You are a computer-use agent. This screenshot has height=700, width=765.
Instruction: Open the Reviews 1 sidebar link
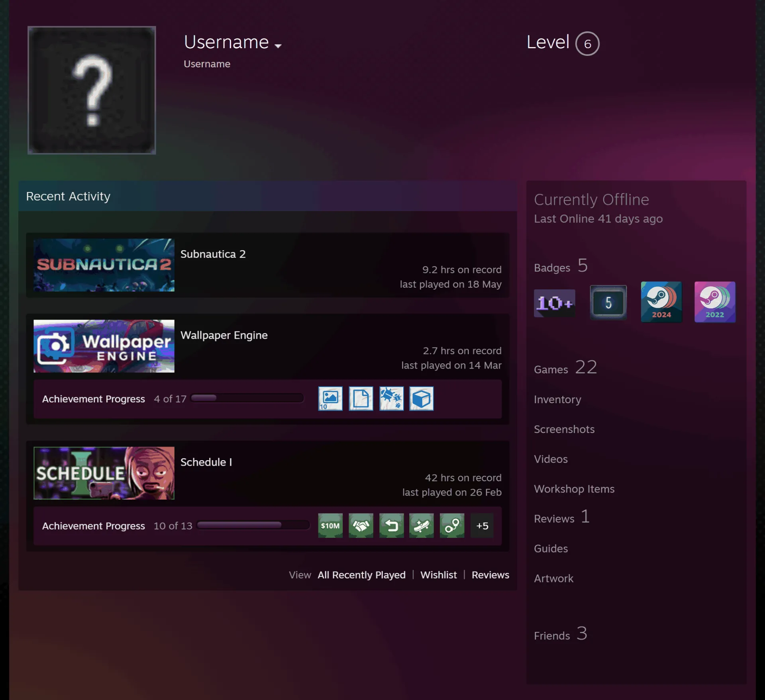(x=562, y=517)
